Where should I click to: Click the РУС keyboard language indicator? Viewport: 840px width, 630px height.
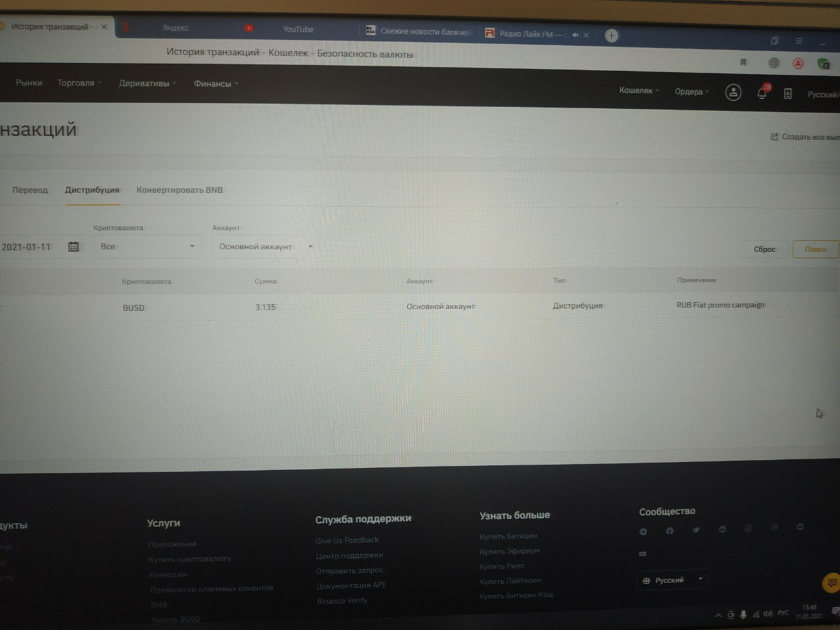pyautogui.click(x=784, y=613)
